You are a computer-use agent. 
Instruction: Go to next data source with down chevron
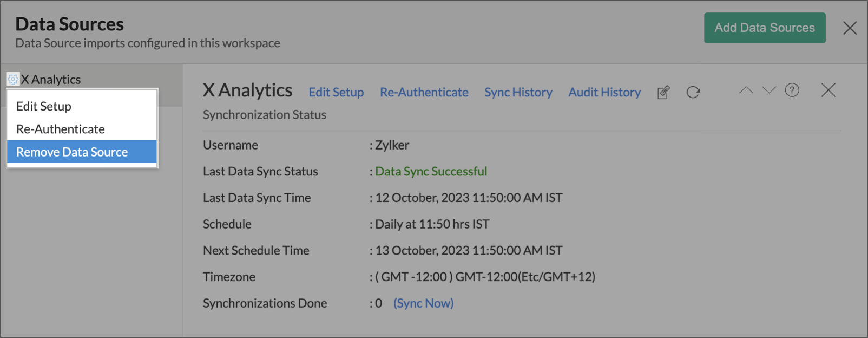[x=769, y=90]
